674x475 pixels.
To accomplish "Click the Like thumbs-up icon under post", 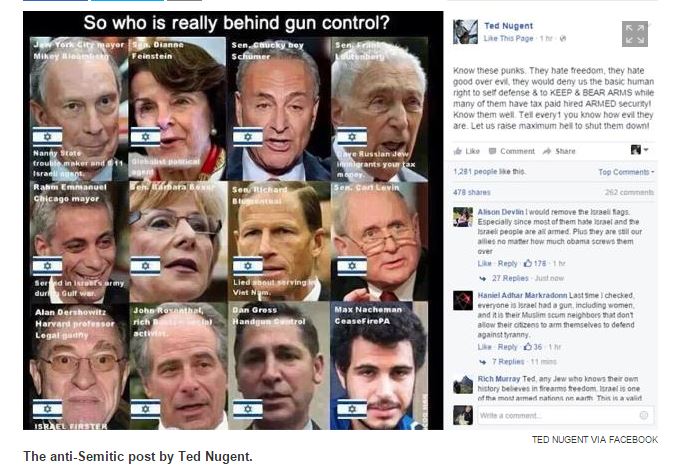I will pyautogui.click(x=458, y=151).
